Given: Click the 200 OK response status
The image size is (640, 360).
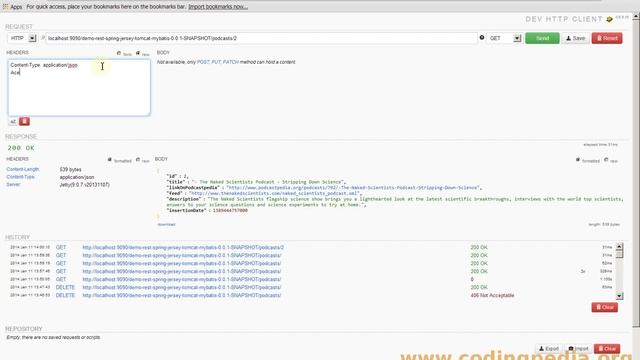Looking at the screenshot, I should pos(21,148).
